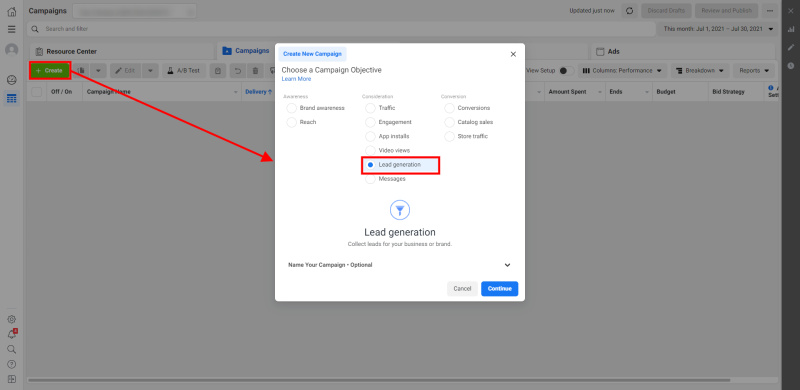
Task: Click the pencil edit icon in right rail
Action: [791, 47]
